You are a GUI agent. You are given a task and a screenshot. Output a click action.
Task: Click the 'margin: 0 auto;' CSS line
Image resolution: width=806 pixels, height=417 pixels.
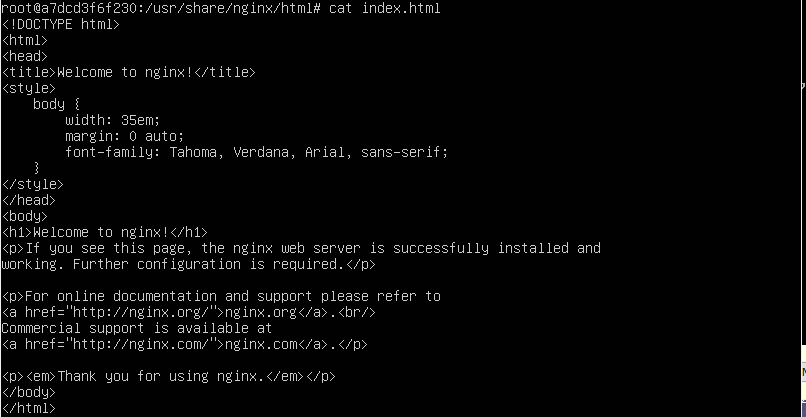pos(124,136)
